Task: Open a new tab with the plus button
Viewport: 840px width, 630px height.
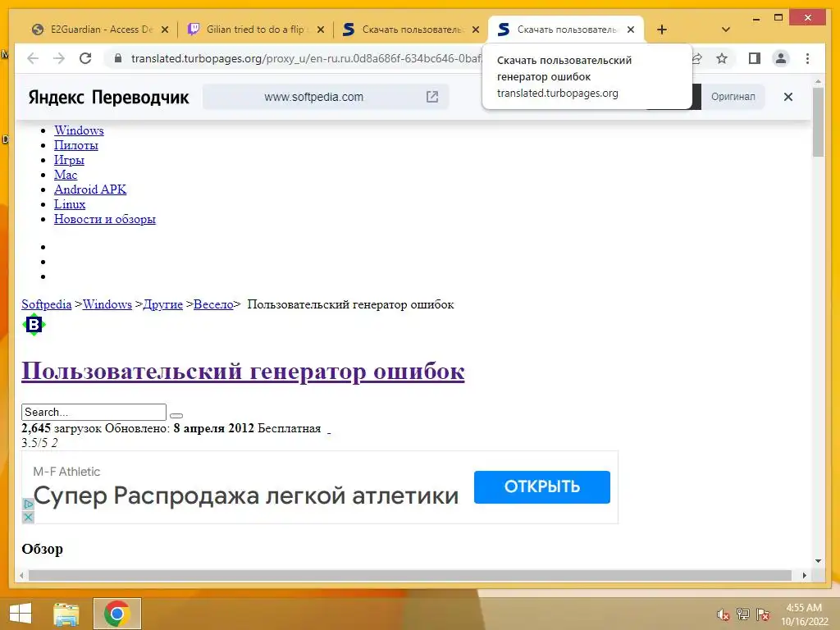Action: click(662, 30)
